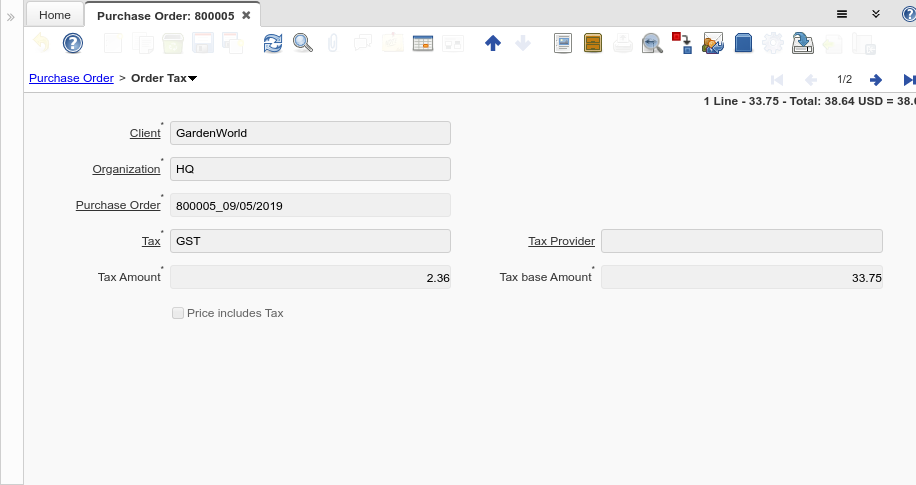The height and width of the screenshot is (485, 916).
Task: Open the Lookup Record magnifier icon
Action: (302, 43)
